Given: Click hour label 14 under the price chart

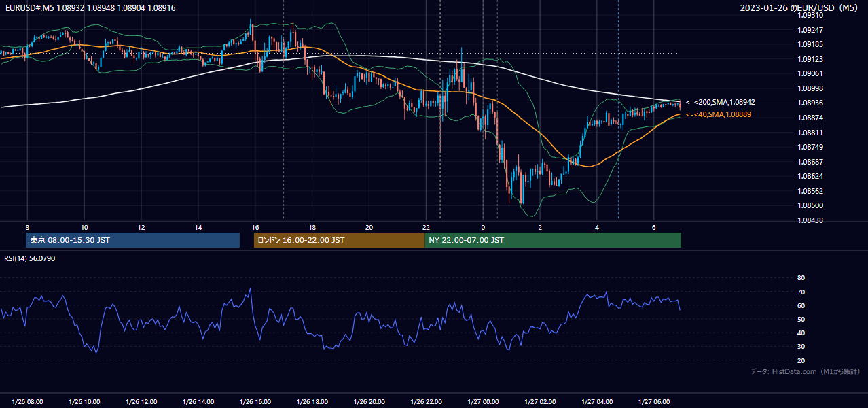Looking at the screenshot, I should point(198,227).
